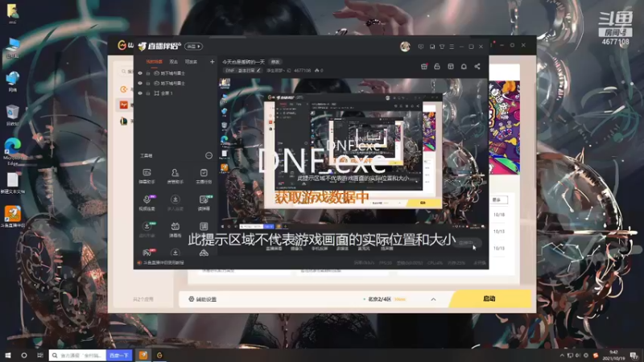
Task: Open the 网络 network desktop icon
Action: 13,81
